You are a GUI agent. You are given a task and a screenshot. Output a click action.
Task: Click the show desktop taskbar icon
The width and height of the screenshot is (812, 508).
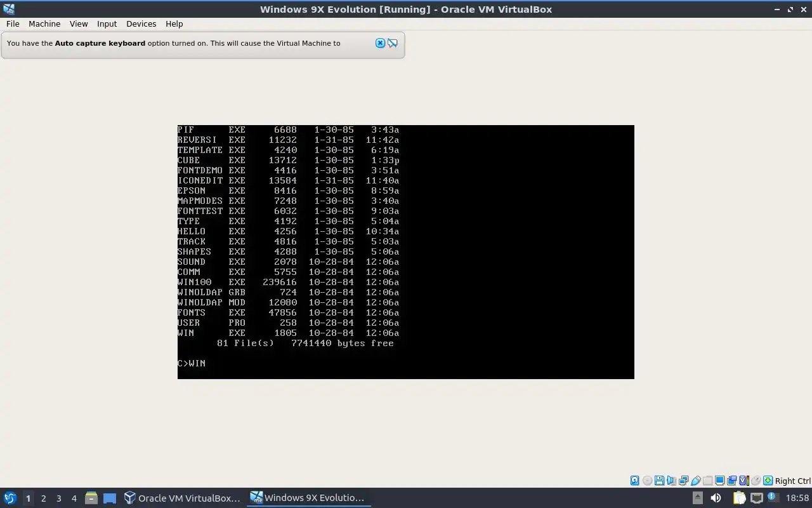click(110, 498)
